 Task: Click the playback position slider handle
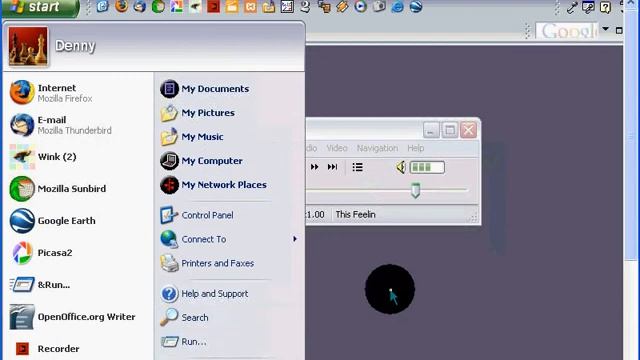(415, 191)
